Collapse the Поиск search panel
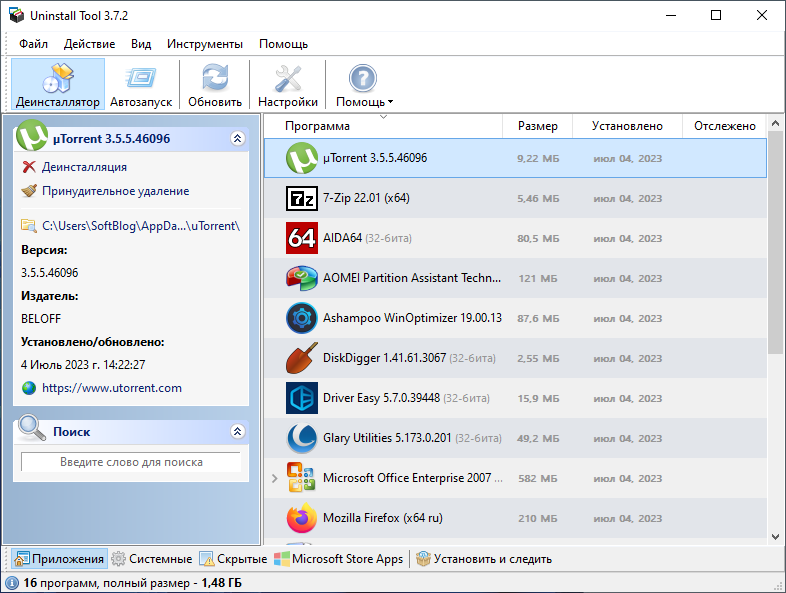This screenshot has width=786, height=593. pos(238,431)
